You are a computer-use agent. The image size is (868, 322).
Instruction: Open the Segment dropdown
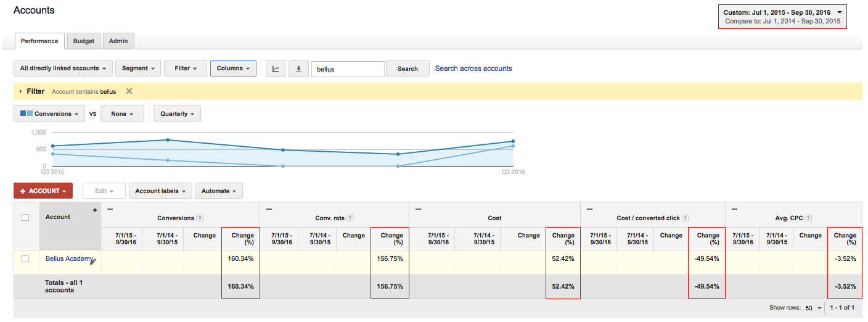[x=138, y=68]
